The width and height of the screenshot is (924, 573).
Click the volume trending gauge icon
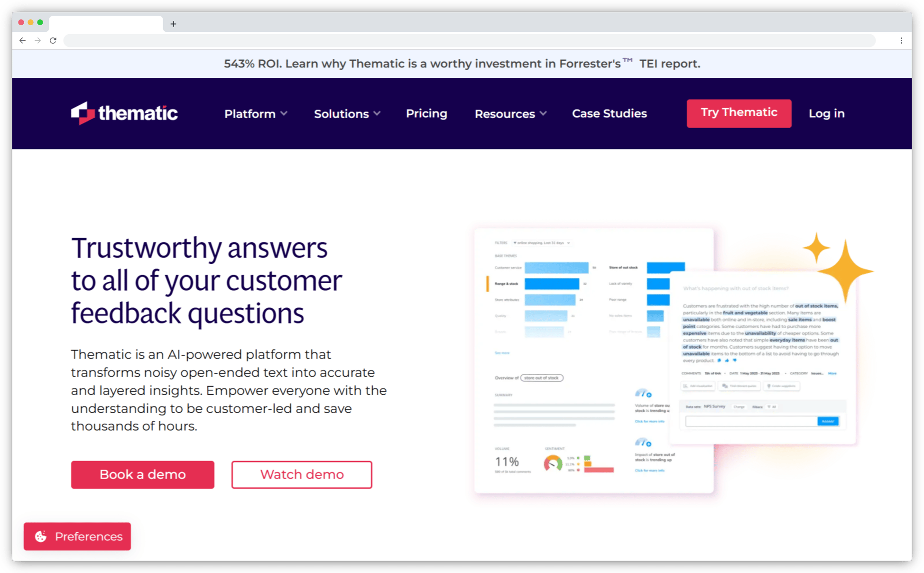pyautogui.click(x=643, y=394)
